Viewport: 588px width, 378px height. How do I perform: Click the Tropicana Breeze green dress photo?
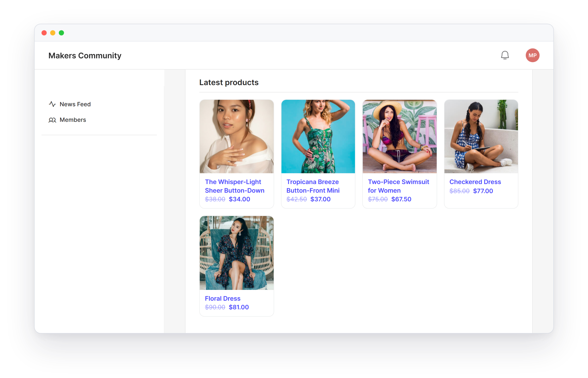click(x=318, y=137)
